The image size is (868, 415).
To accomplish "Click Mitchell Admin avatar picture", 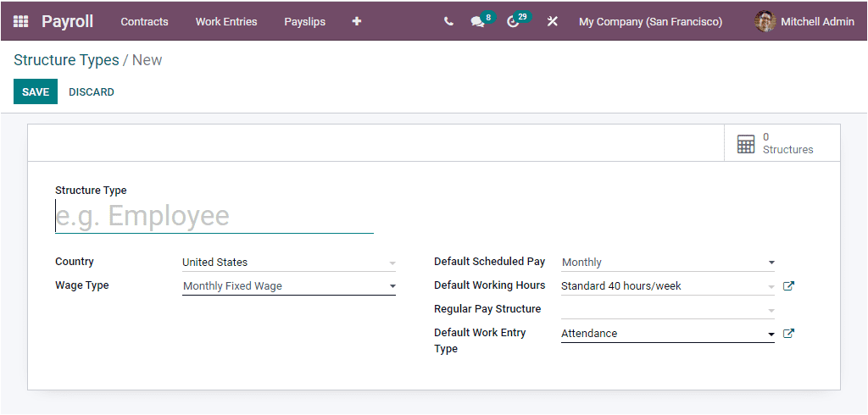I will (x=765, y=21).
